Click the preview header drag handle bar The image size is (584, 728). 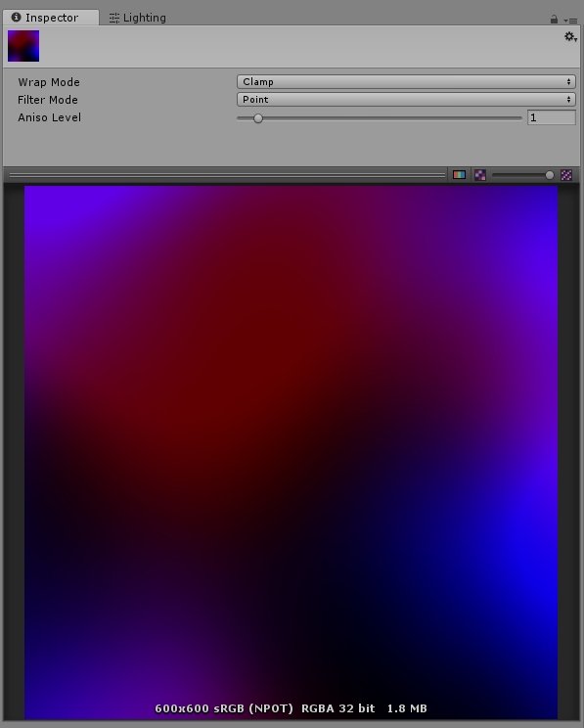coord(228,175)
